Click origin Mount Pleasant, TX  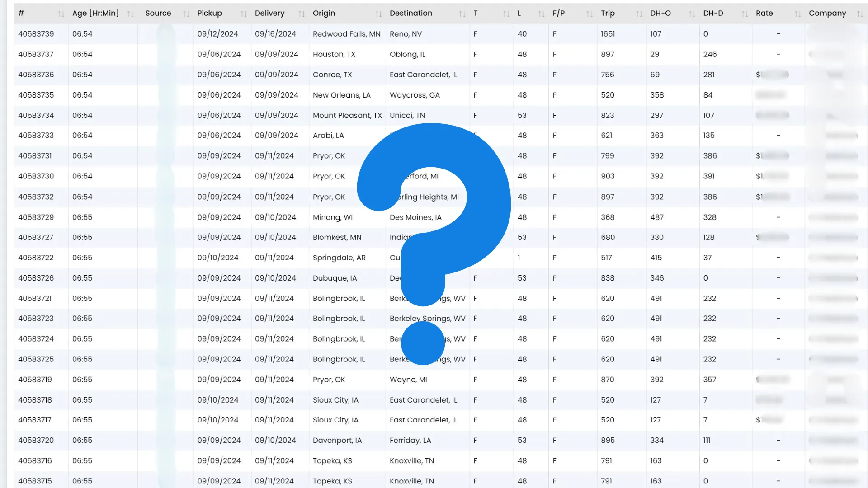click(x=347, y=115)
